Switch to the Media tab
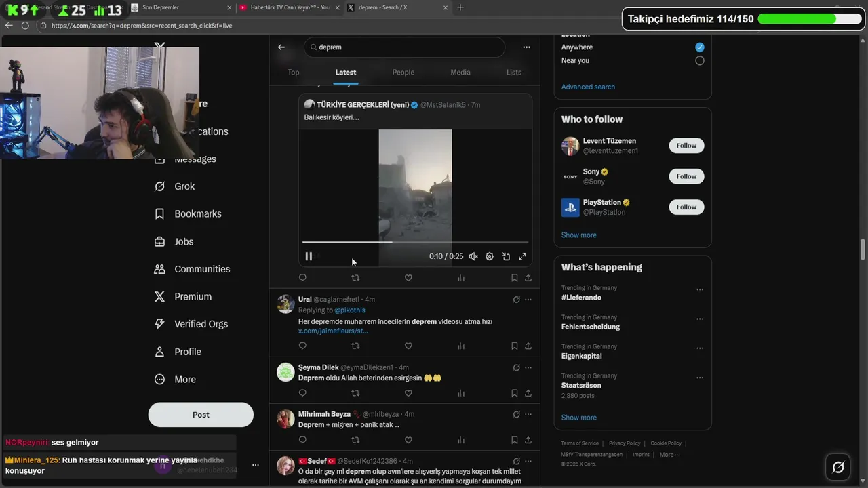This screenshot has height=488, width=868. click(x=460, y=73)
